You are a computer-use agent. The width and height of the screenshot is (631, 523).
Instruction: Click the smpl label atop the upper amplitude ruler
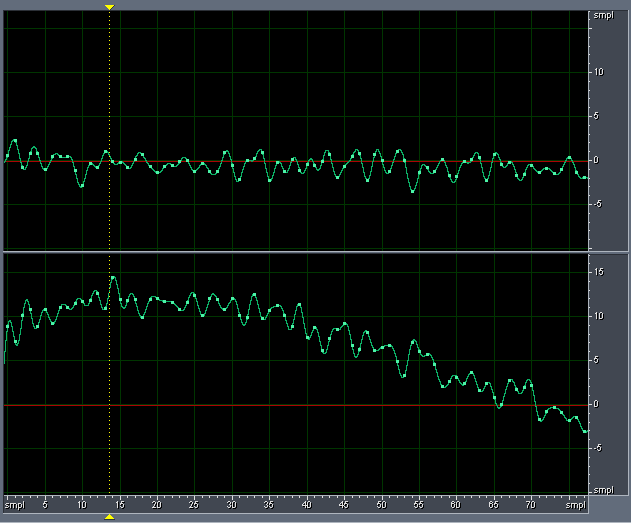tap(604, 16)
